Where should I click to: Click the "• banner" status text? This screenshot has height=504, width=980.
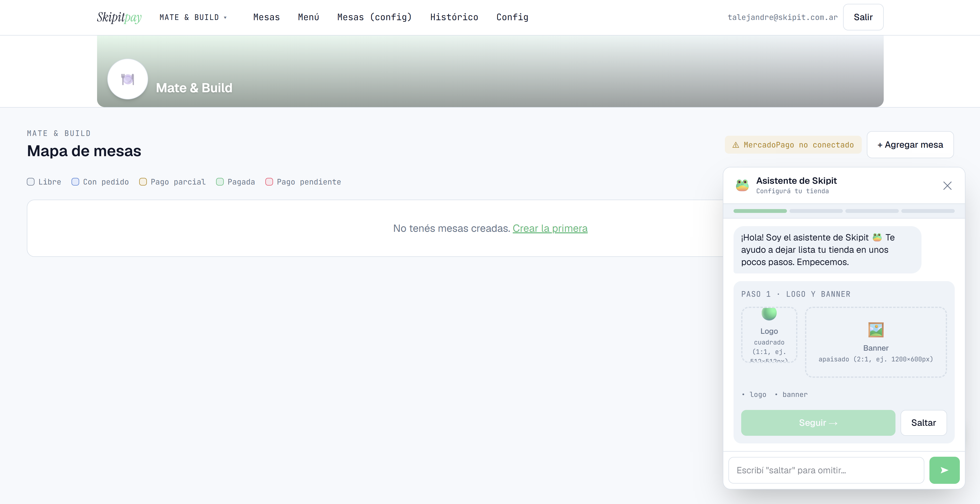pos(791,395)
